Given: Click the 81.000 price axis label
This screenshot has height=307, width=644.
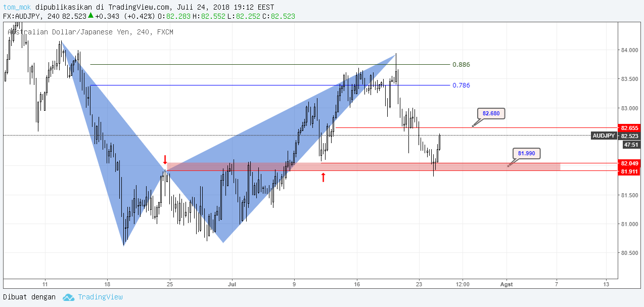Looking at the screenshot, I should 630,224.
